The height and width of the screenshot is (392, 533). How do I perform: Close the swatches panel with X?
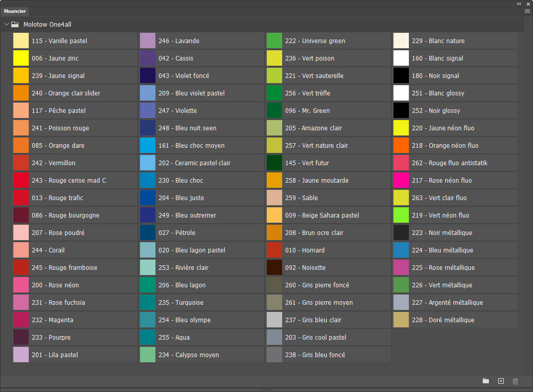[x=528, y=4]
